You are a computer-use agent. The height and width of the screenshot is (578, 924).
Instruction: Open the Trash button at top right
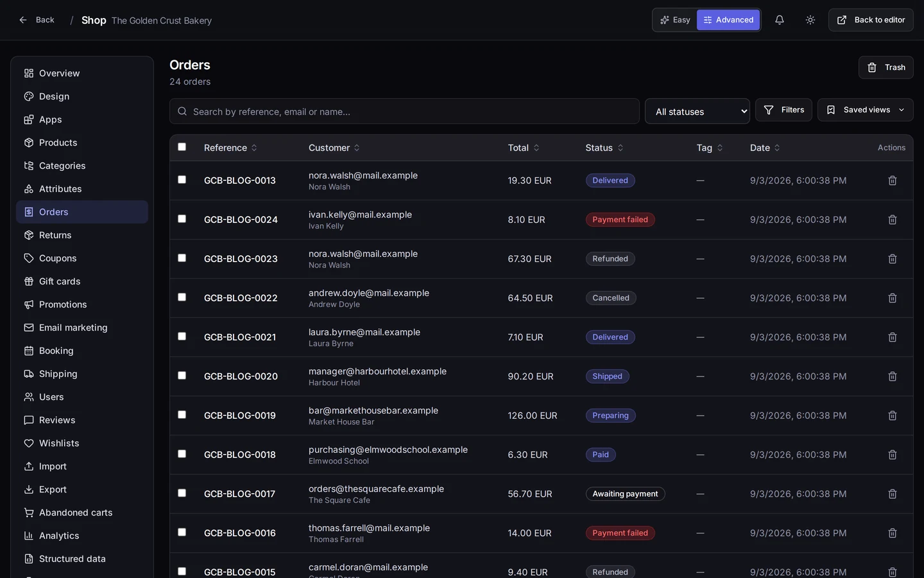(886, 67)
